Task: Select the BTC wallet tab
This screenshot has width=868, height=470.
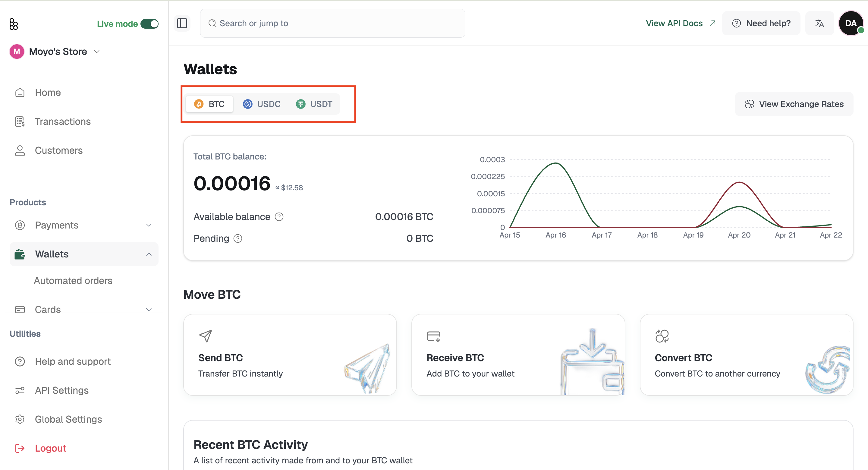Action: pyautogui.click(x=209, y=104)
